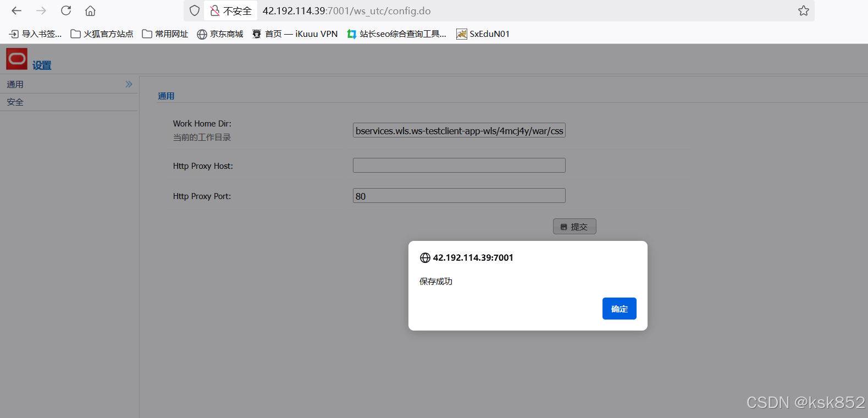The width and height of the screenshot is (868, 418).
Task: Go back to the previous page
Action: tap(16, 10)
